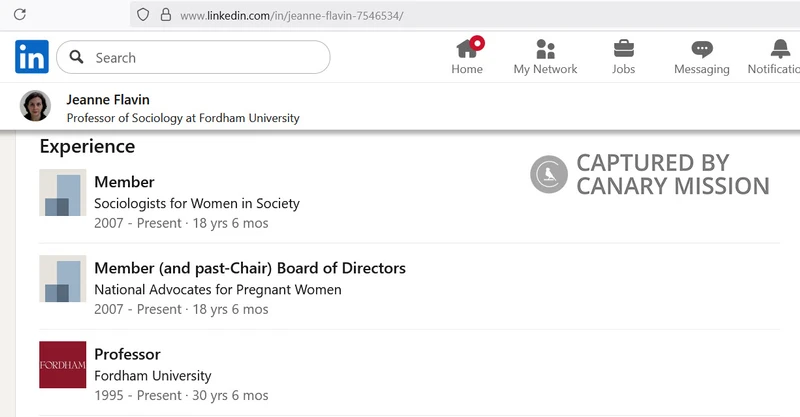Focus the LinkedIn Search field
Screen dimensions: 800x417
click(x=193, y=57)
